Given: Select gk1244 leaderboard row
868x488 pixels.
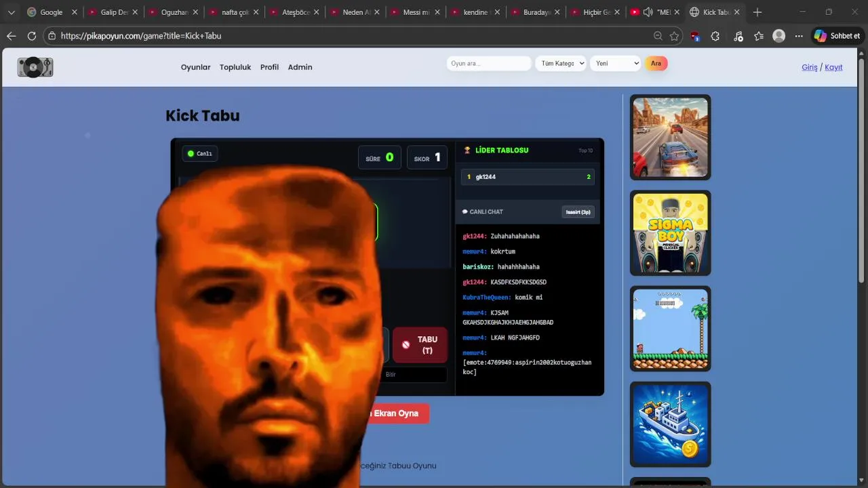Looking at the screenshot, I should click(528, 177).
